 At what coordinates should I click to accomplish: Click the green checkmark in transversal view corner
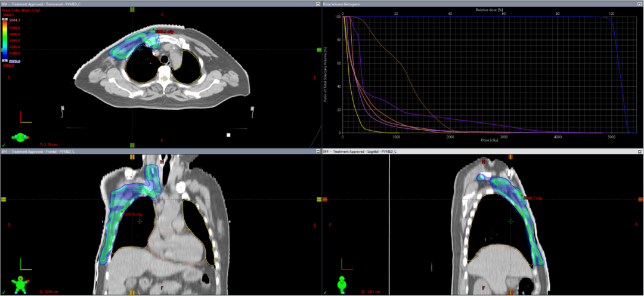point(4,144)
